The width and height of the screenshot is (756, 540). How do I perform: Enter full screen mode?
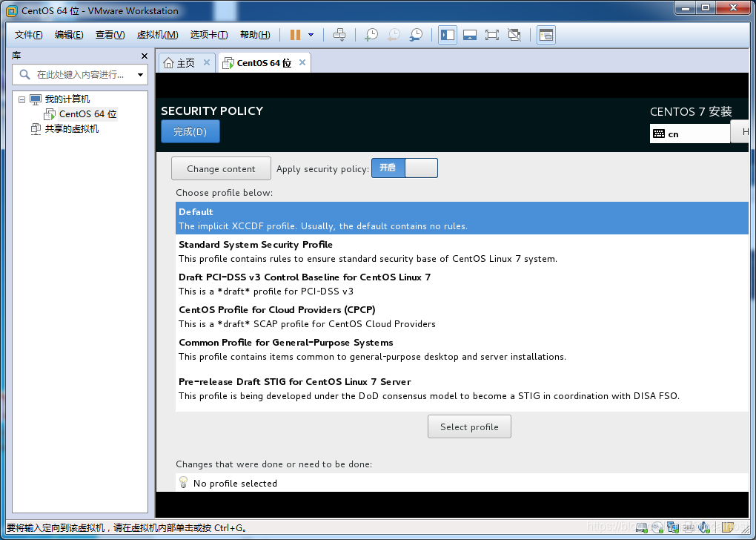[492, 35]
